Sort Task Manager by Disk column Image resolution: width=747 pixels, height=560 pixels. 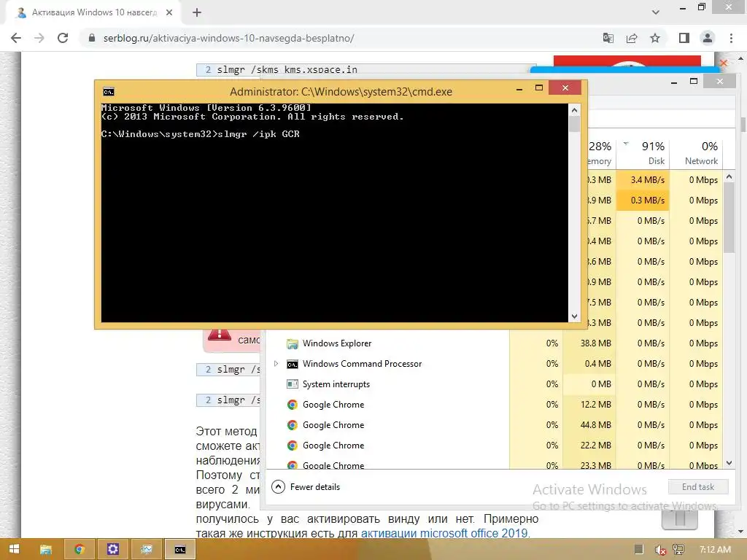(643, 152)
